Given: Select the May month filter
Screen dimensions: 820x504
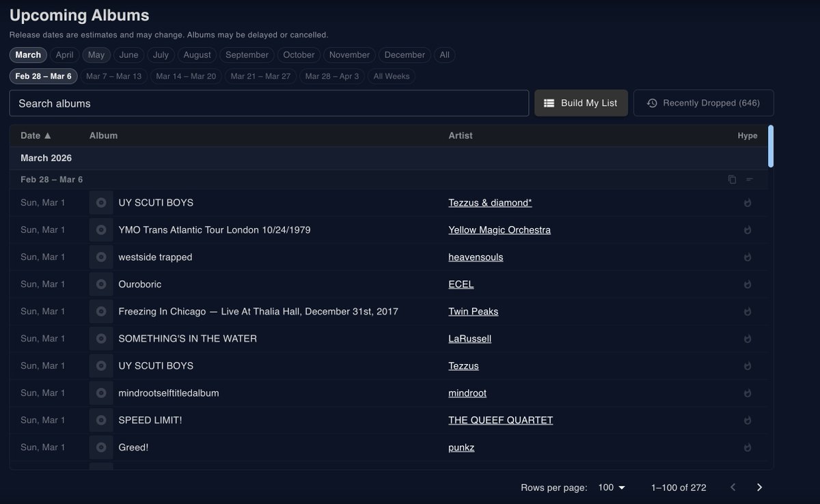Looking at the screenshot, I should pos(96,55).
